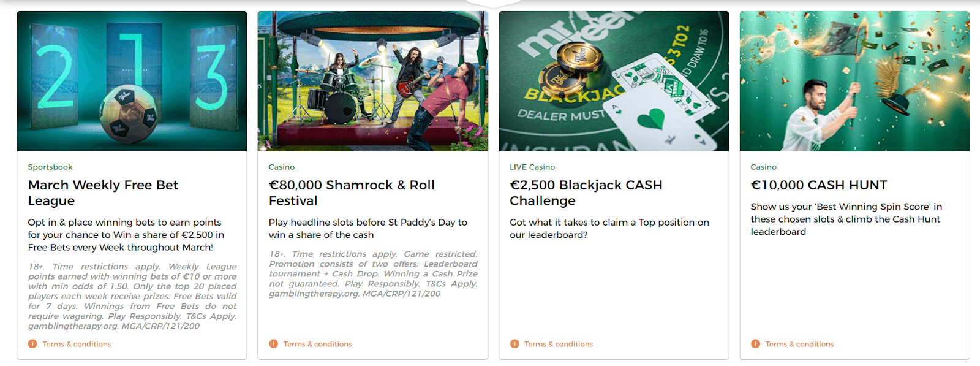Viewport: 980px width, 366px height.
Task: Click the Sportsbook category label
Action: [50, 167]
